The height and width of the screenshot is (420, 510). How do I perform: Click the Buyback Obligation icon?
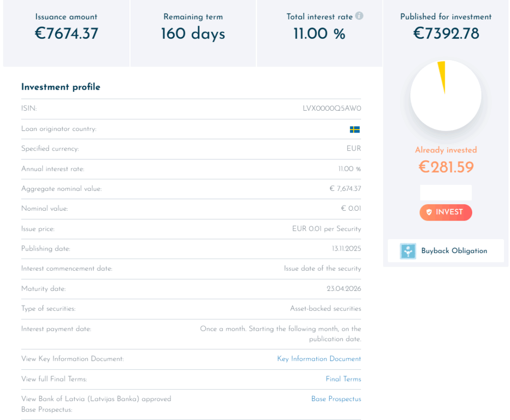(x=408, y=251)
